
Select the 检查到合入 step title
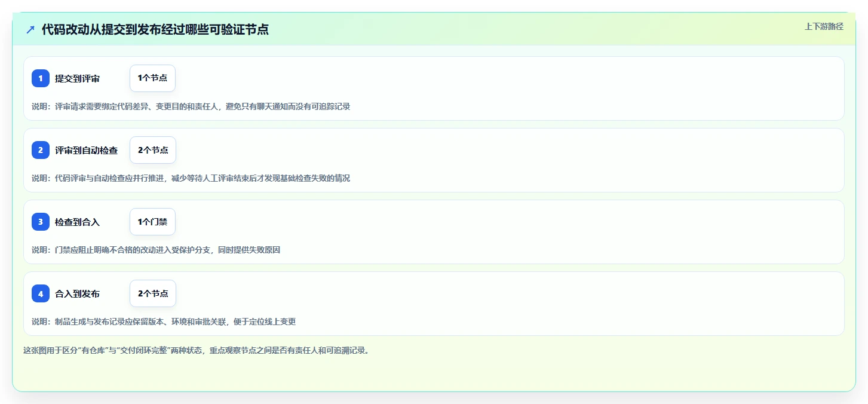77,222
